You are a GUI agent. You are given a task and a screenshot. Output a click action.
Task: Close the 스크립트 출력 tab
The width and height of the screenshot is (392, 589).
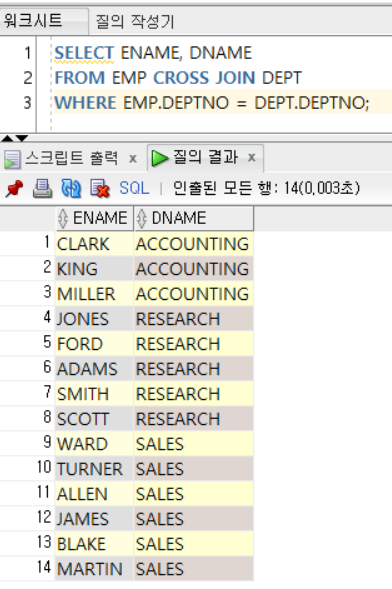[x=133, y=159]
